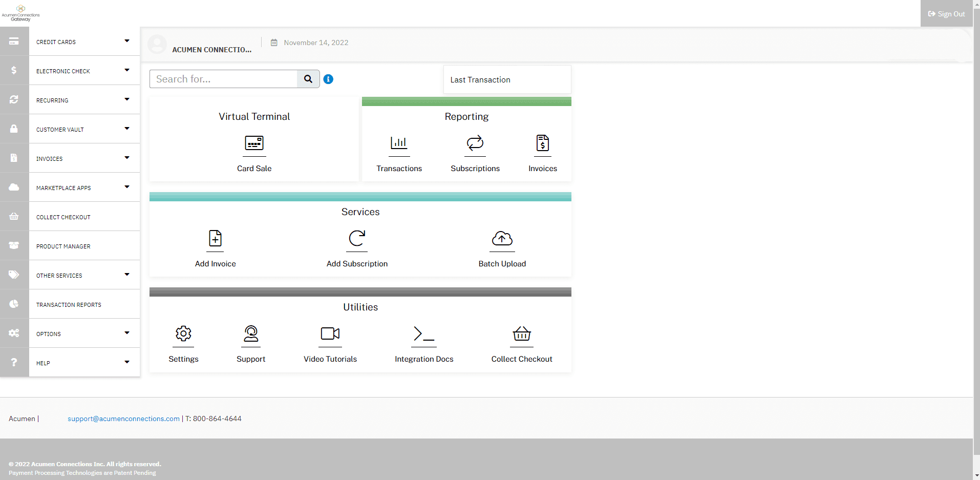Select Customer Vault menu label
Image resolution: width=980 pixels, height=480 pixels.
tap(60, 130)
